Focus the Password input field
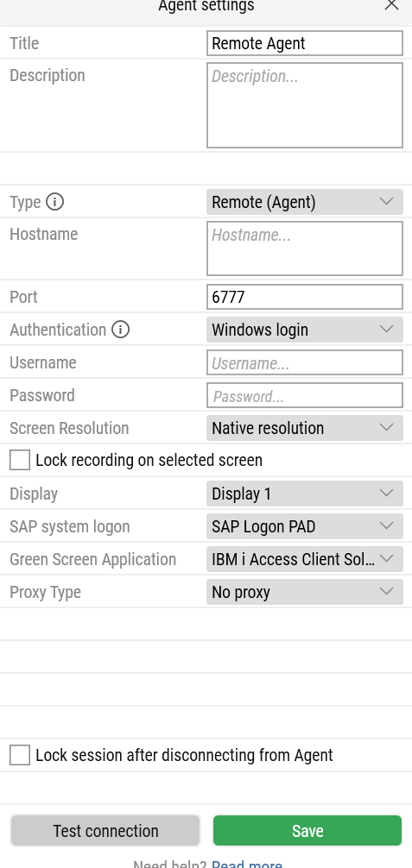Screen dimensions: 412x868 (x=304, y=396)
